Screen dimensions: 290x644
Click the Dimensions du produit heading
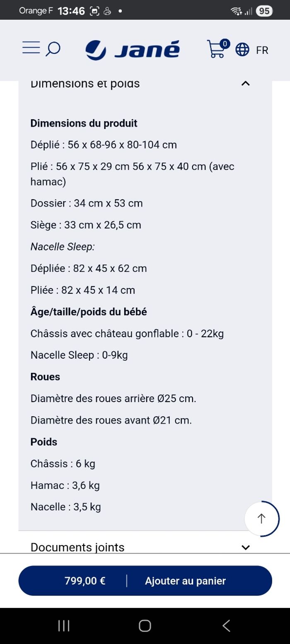point(84,123)
